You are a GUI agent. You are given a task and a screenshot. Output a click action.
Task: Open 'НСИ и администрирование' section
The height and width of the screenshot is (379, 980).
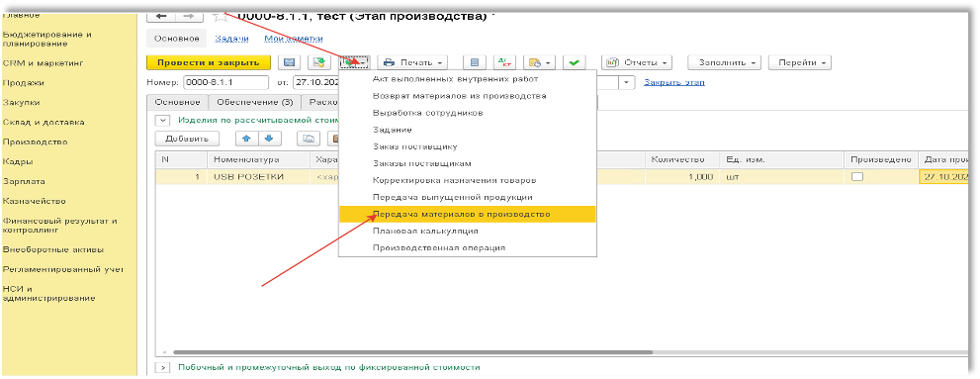[49, 293]
